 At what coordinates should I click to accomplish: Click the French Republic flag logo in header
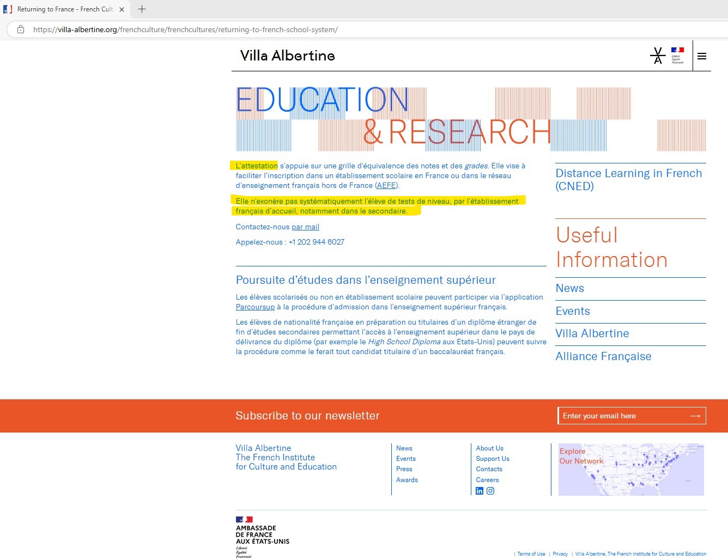pyautogui.click(x=677, y=56)
